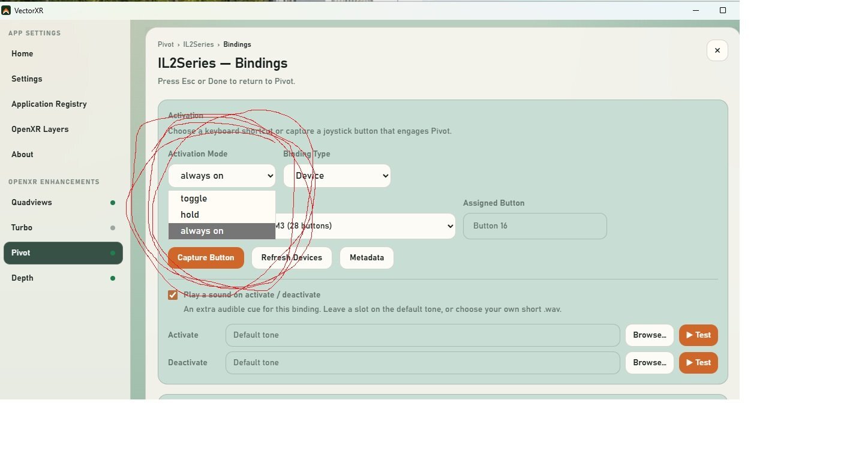Untick Play a sound on activate checkbox
The width and height of the screenshot is (868, 457).
coord(173,295)
